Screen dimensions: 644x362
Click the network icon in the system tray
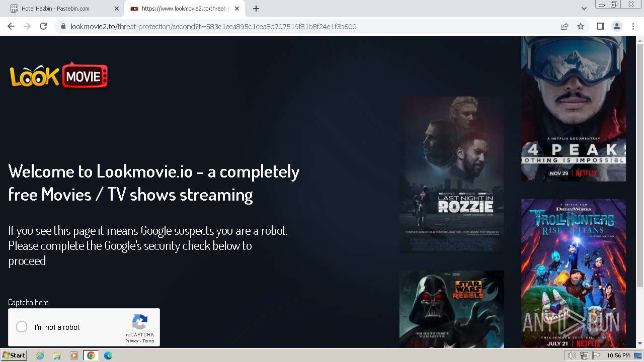point(584,355)
